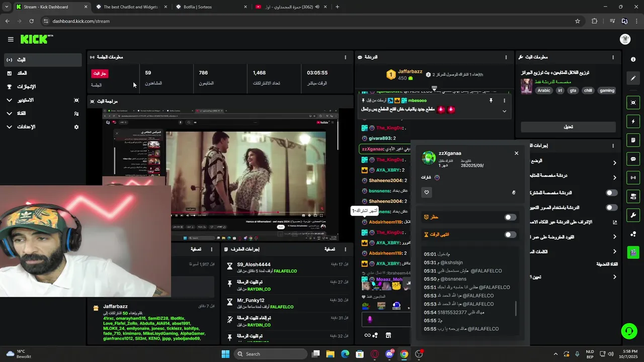Toggle the ban (حظر) switch for zzXganaa
Screen dimensions: 644x362
[x=510, y=217]
